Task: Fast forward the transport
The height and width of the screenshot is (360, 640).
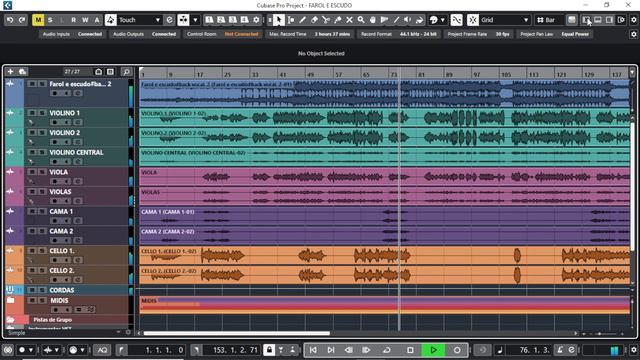Action: coord(366,350)
